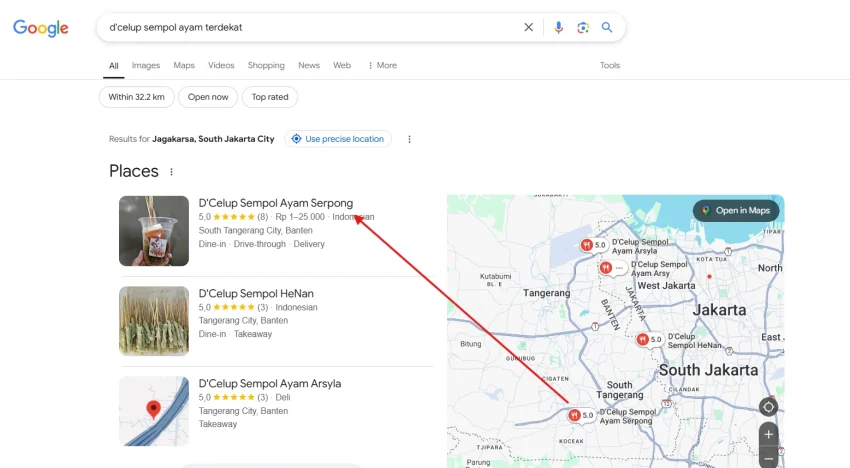The height and width of the screenshot is (468, 850).
Task: Click the blue search magnifier icon
Action: (607, 27)
